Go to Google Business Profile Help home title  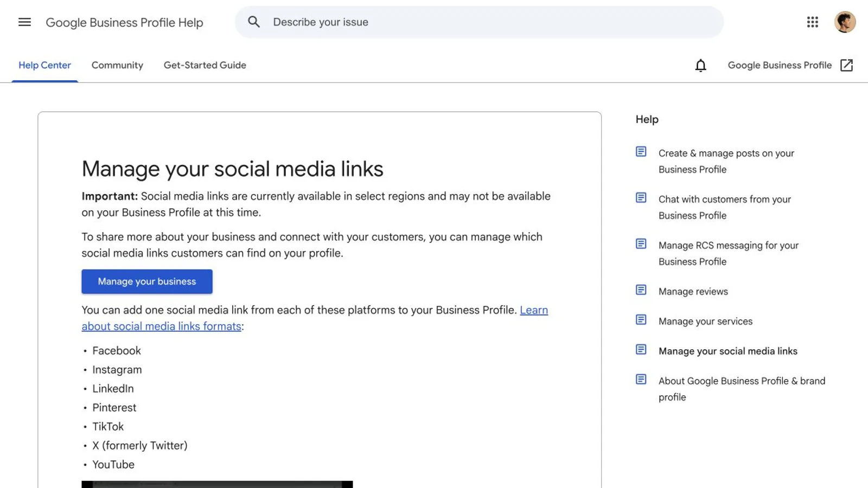pyautogui.click(x=124, y=22)
